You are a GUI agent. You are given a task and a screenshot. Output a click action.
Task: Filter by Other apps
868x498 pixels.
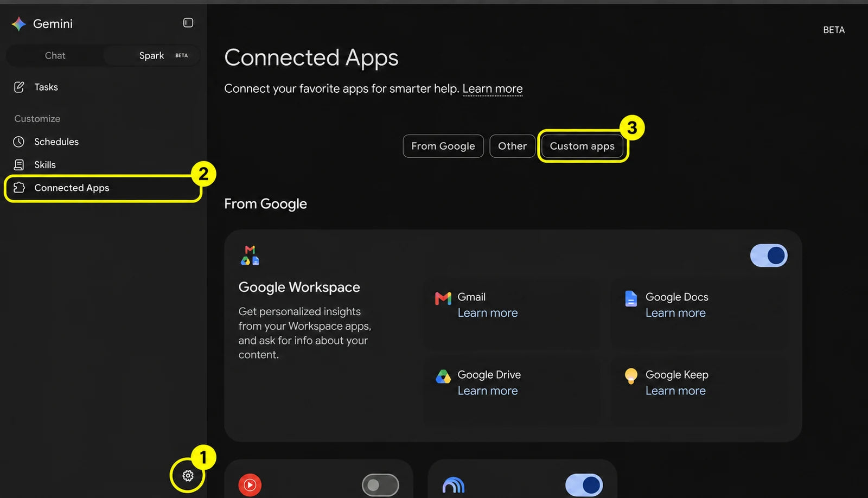point(512,146)
